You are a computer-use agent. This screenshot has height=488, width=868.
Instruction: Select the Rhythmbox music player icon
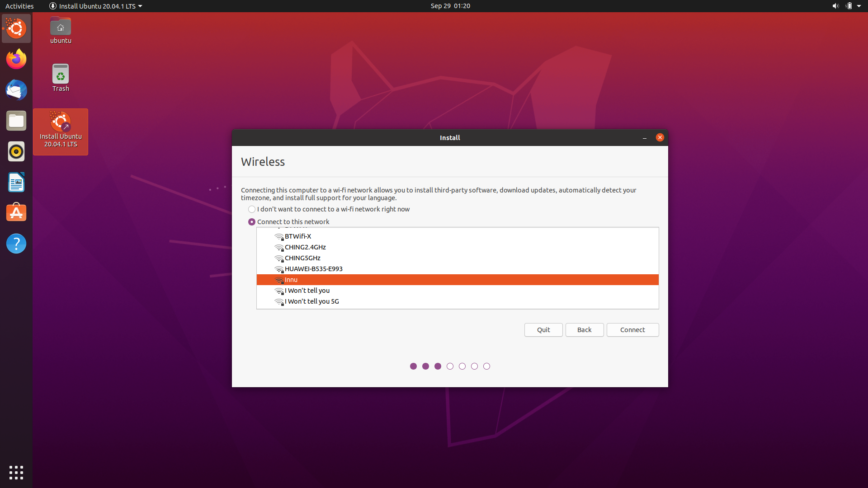[x=16, y=151]
